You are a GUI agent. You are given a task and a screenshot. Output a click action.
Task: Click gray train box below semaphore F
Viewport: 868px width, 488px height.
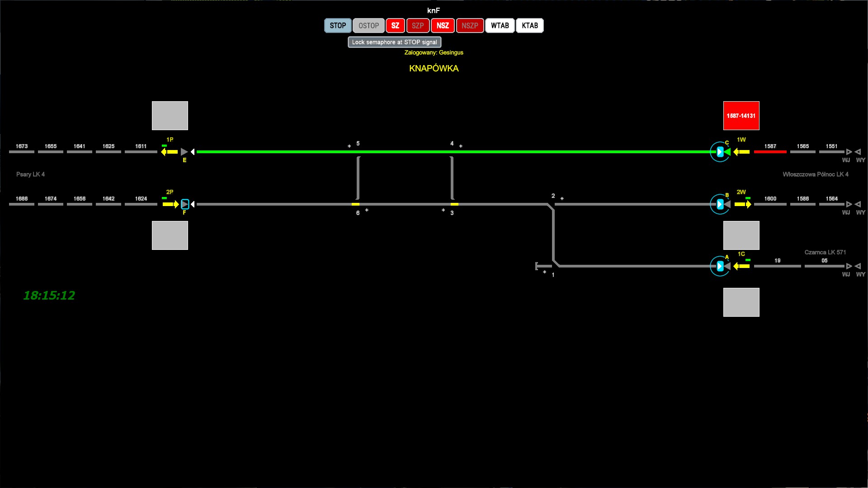pyautogui.click(x=170, y=235)
